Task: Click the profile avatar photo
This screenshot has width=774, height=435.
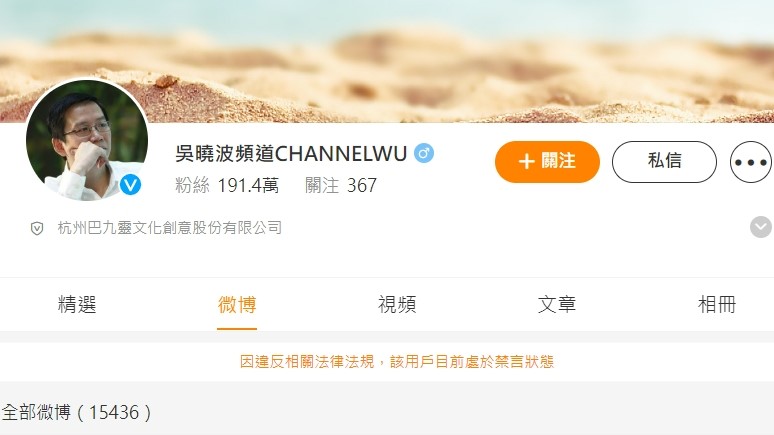Action: (x=87, y=140)
